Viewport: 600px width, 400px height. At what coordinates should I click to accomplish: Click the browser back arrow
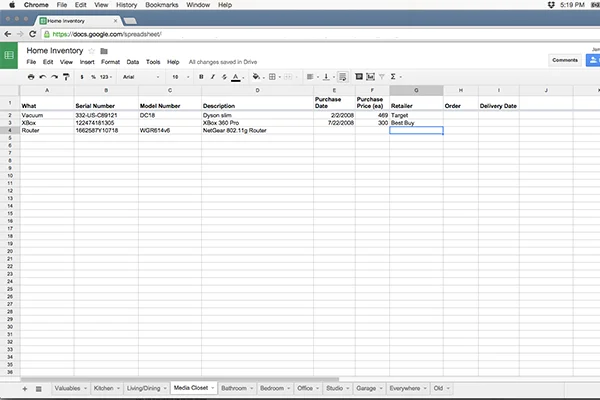click(x=8, y=34)
